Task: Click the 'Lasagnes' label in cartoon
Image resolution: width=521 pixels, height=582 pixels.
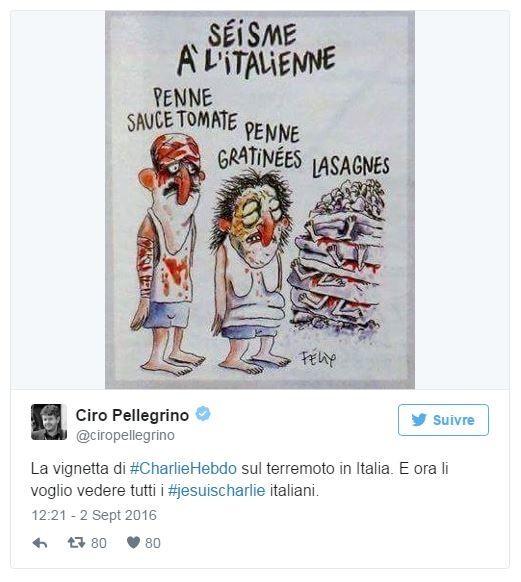Action: coord(351,166)
